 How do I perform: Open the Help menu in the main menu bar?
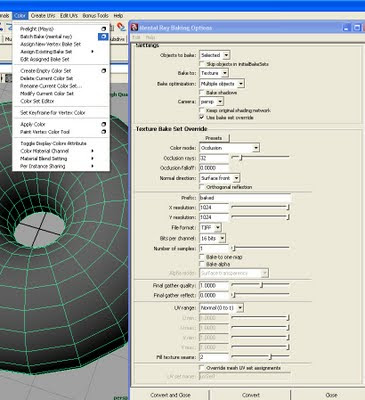[118, 16]
